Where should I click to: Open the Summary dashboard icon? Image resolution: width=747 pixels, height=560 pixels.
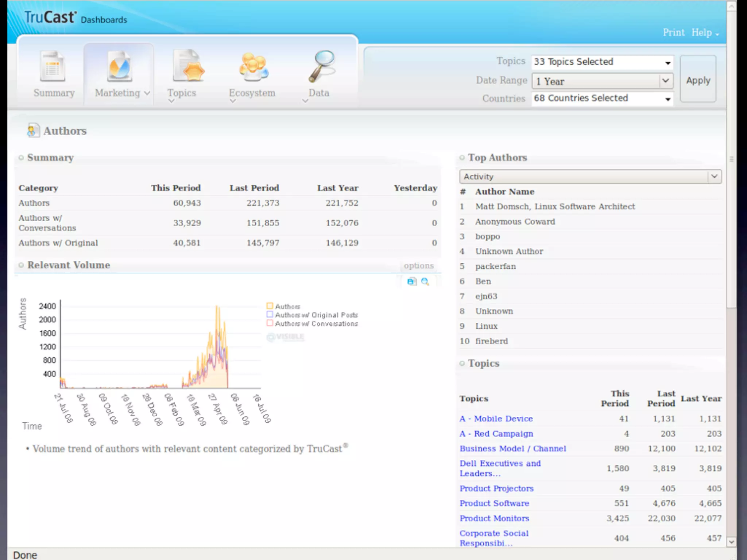click(53, 67)
